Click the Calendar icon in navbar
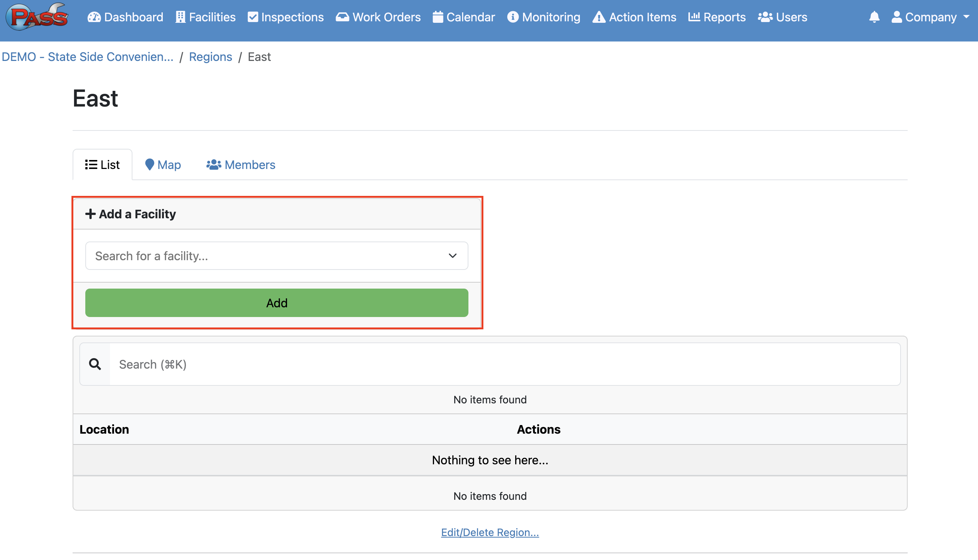978x560 pixels. (438, 17)
